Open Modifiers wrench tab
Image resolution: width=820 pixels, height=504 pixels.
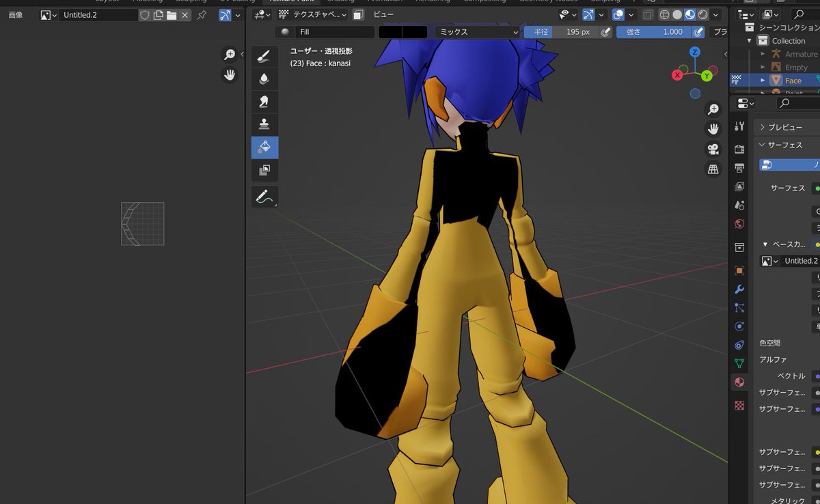(739, 290)
